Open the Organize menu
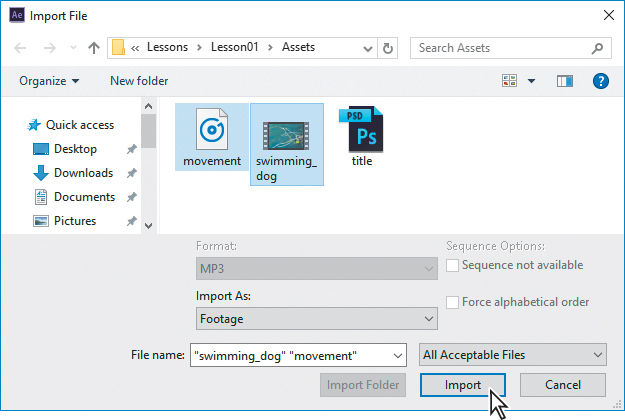Viewport: 625px width, 420px height. click(49, 81)
